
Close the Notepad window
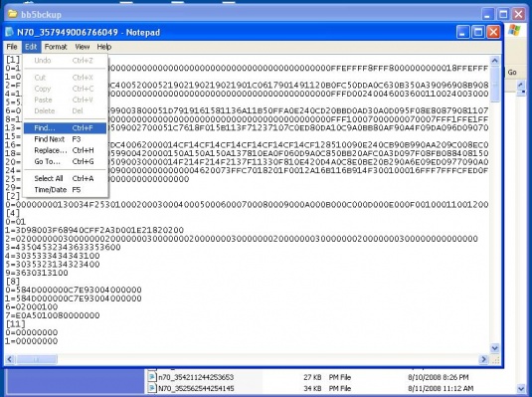(x=493, y=32)
